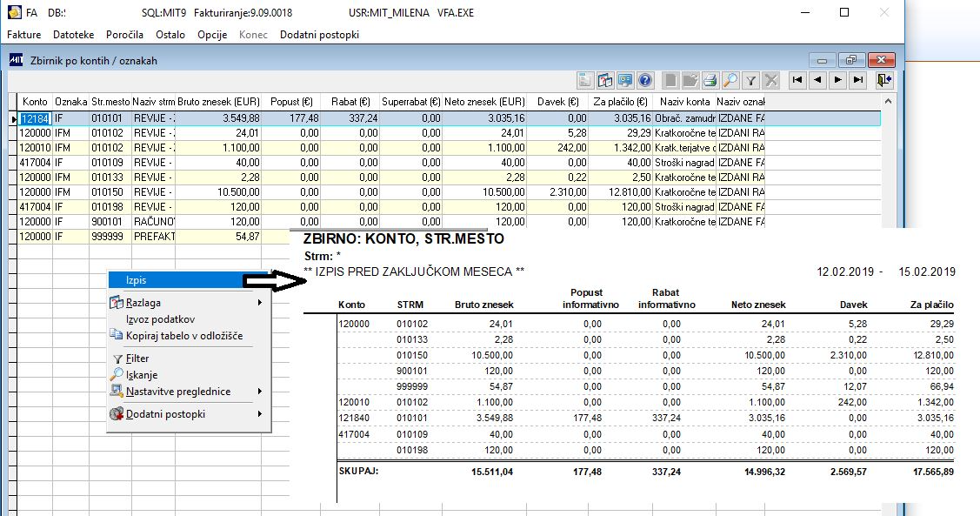Click the printer icon in the toolbar
The width and height of the screenshot is (980, 516).
710,81
